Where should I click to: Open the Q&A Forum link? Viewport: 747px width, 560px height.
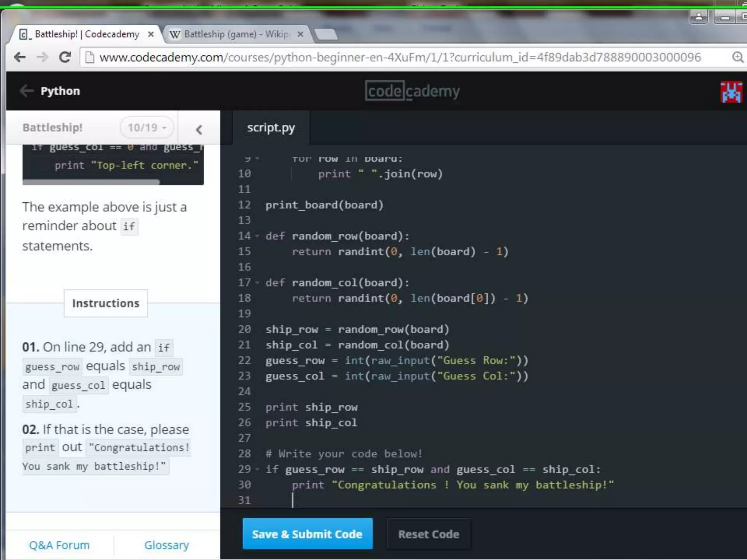59,545
